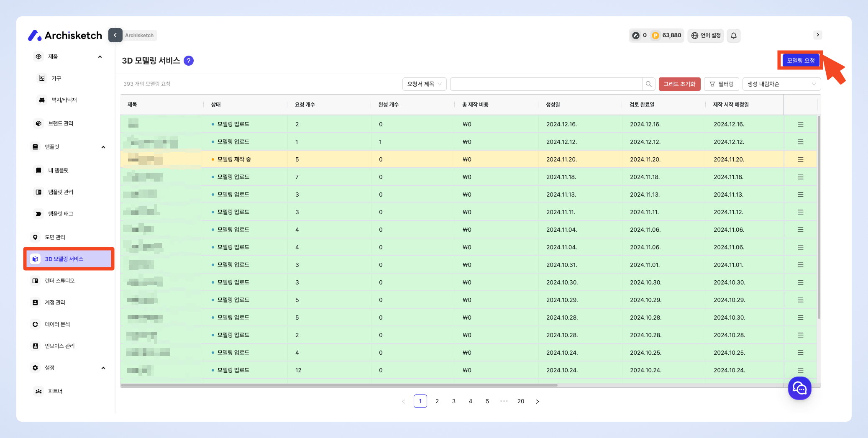Collapse the 제품 sidebar section
This screenshot has height=438, width=868.
click(x=100, y=56)
